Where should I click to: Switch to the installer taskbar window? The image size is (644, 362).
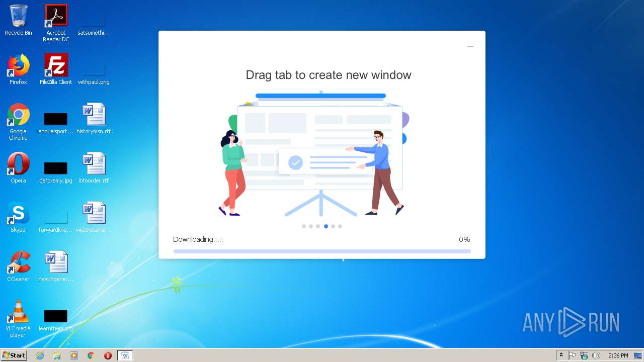pos(125,355)
